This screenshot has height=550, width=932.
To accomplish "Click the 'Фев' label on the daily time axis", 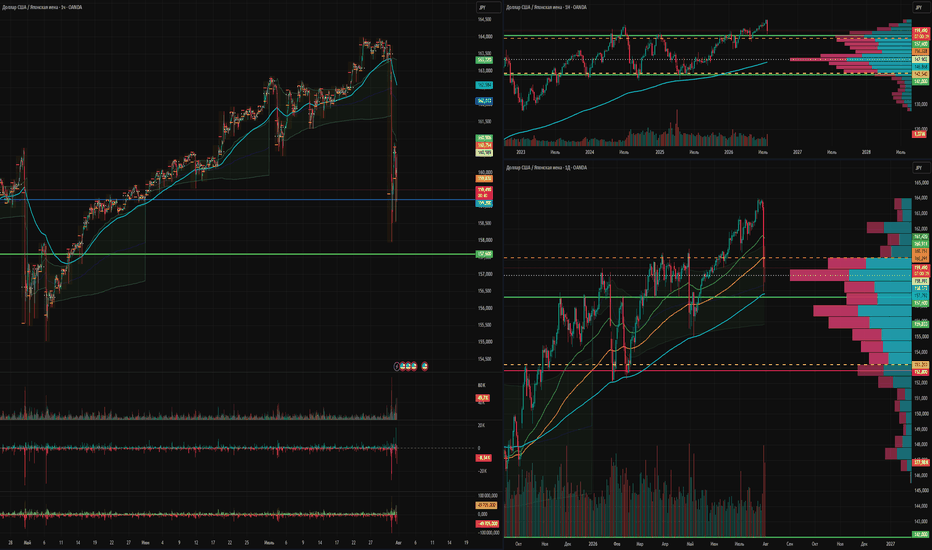I will (x=616, y=543).
